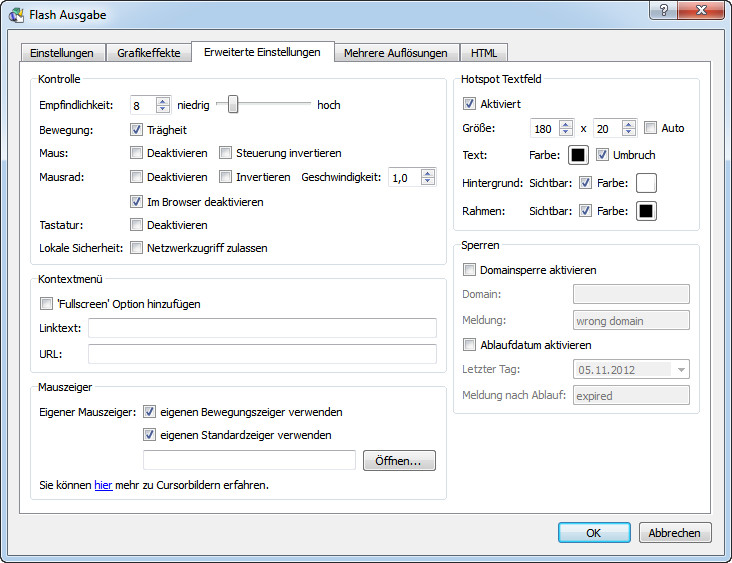Viewport: 732px width, 563px height.
Task: Toggle the Trägheit checkbox
Action: [x=137, y=129]
